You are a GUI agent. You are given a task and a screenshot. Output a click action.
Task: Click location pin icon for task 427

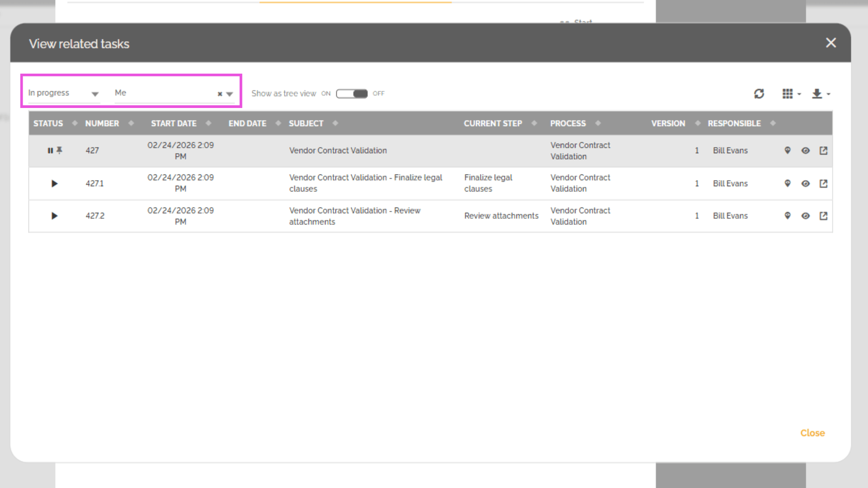click(x=788, y=150)
